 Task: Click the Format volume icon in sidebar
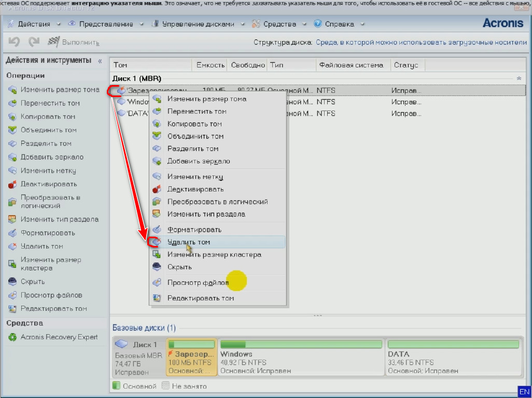coord(12,233)
